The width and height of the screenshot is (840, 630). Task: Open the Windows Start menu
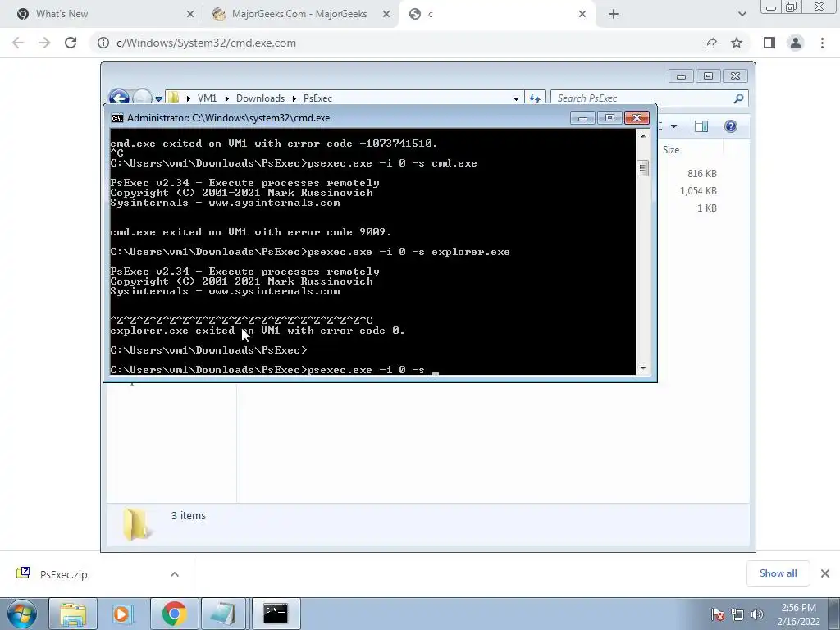22,614
